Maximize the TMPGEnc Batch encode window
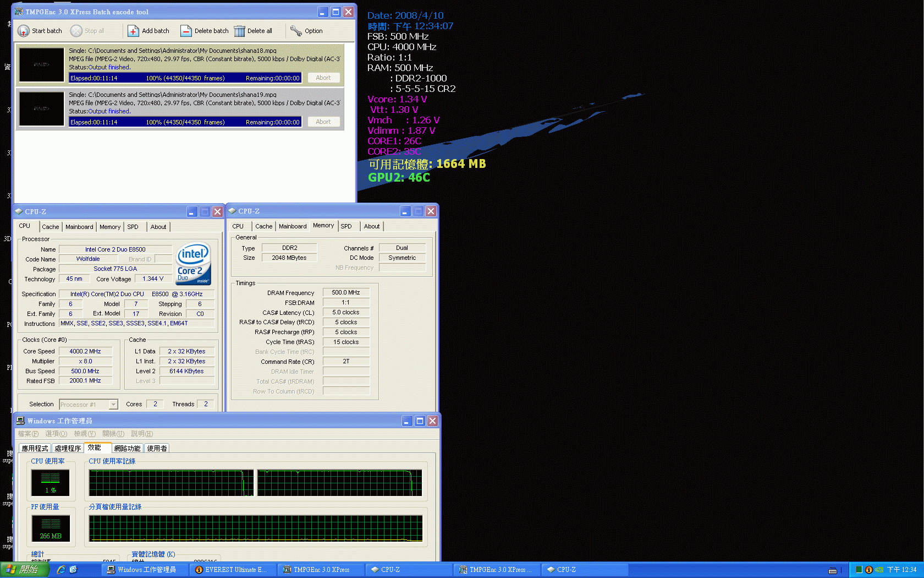Viewport: 924px width, 578px height. coord(336,12)
